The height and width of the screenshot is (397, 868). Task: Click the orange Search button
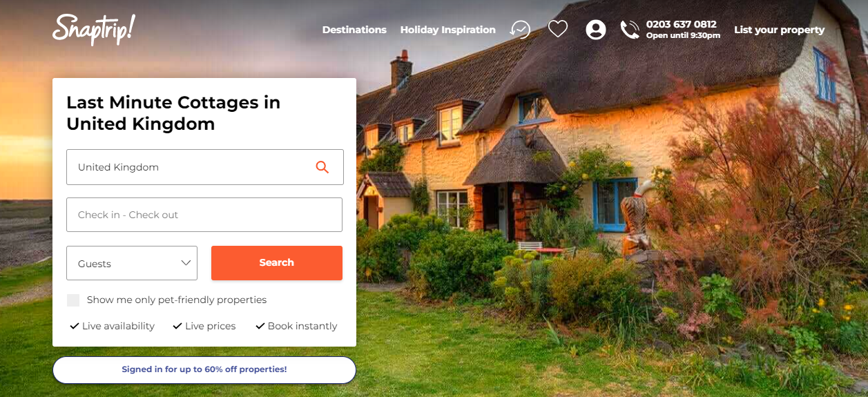277,263
